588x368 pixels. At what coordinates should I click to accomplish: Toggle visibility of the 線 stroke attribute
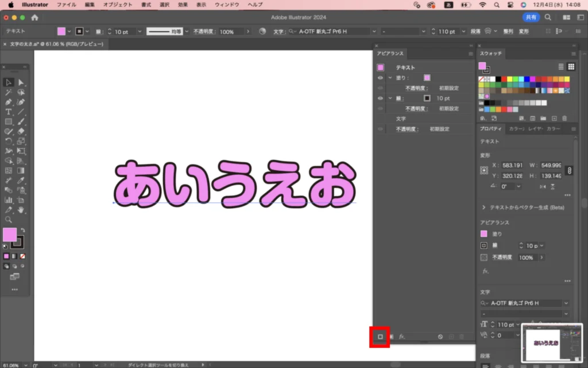380,98
